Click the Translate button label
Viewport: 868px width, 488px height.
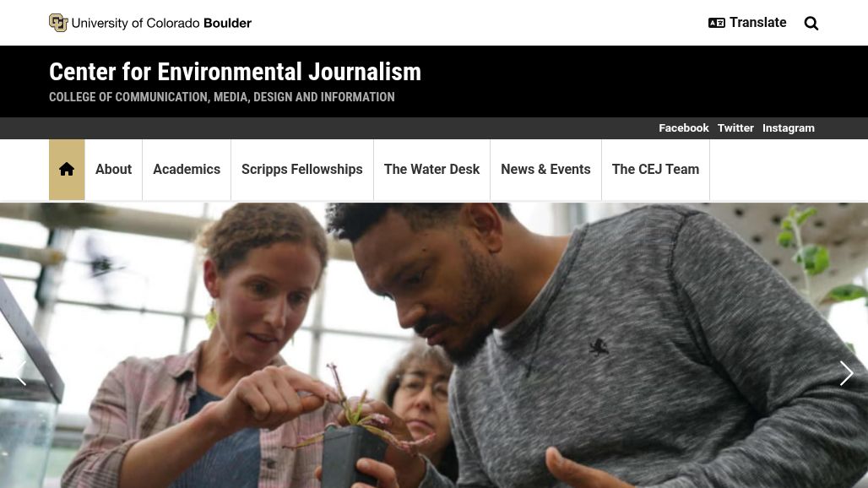point(758,23)
